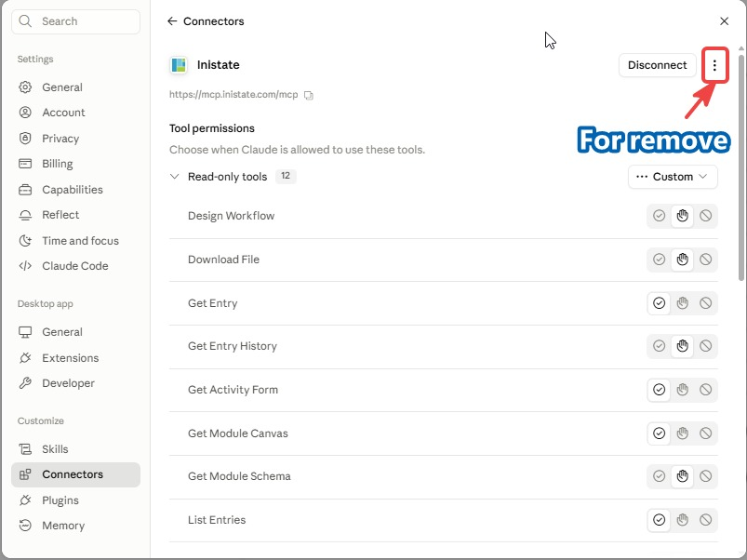Collapse the Read-only tools section
Screen dimensions: 747x560
coord(174,177)
